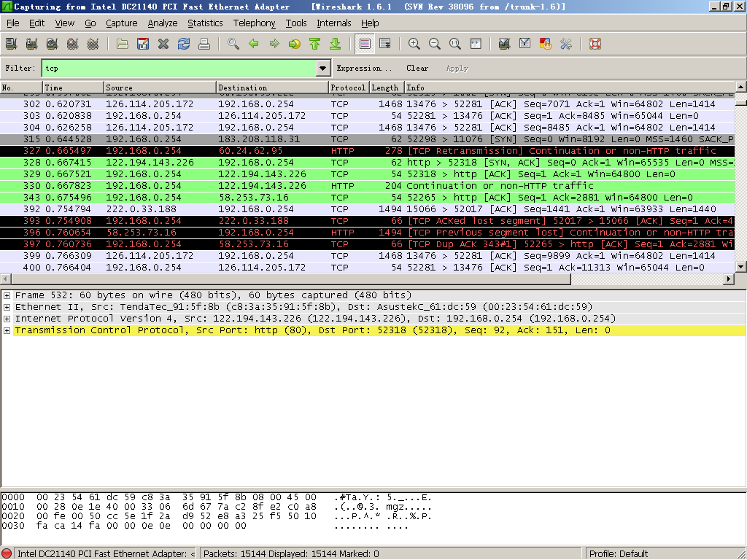Open a capture file with folder icon
Image resolution: width=747 pixels, height=560 pixels.
pos(123,44)
